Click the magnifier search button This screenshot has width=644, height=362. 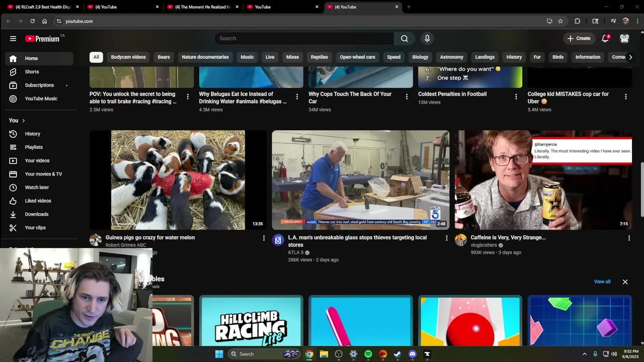tap(405, 38)
